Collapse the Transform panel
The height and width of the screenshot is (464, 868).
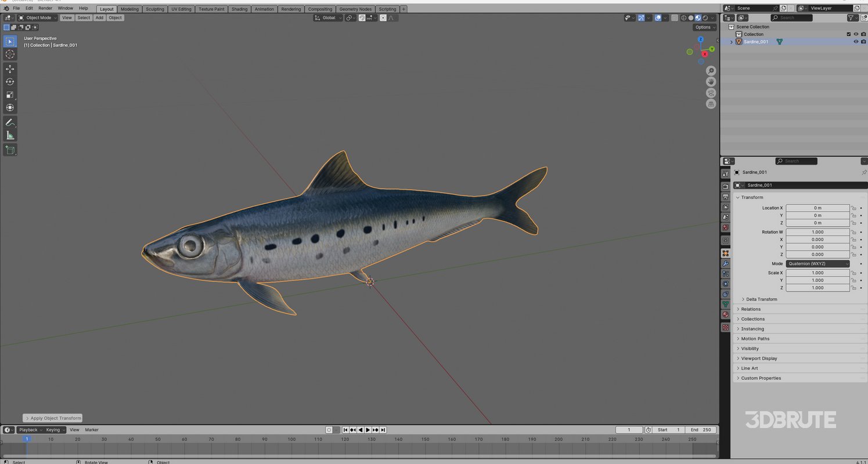pyautogui.click(x=752, y=197)
